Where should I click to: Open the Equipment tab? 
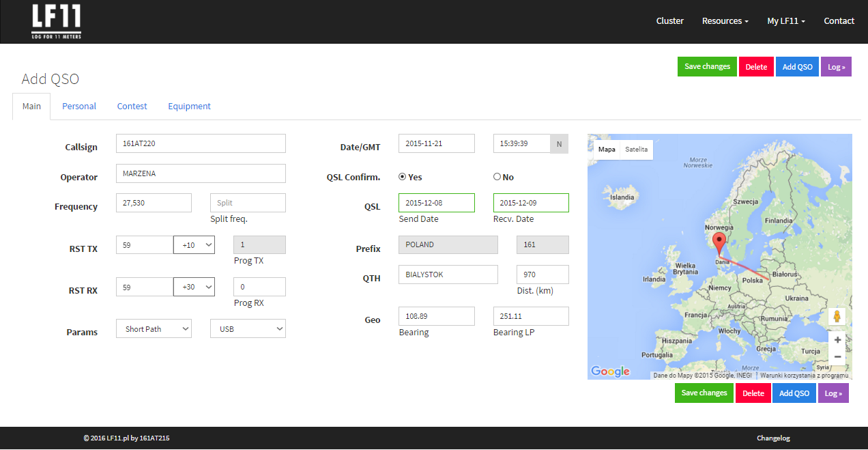[x=189, y=107]
